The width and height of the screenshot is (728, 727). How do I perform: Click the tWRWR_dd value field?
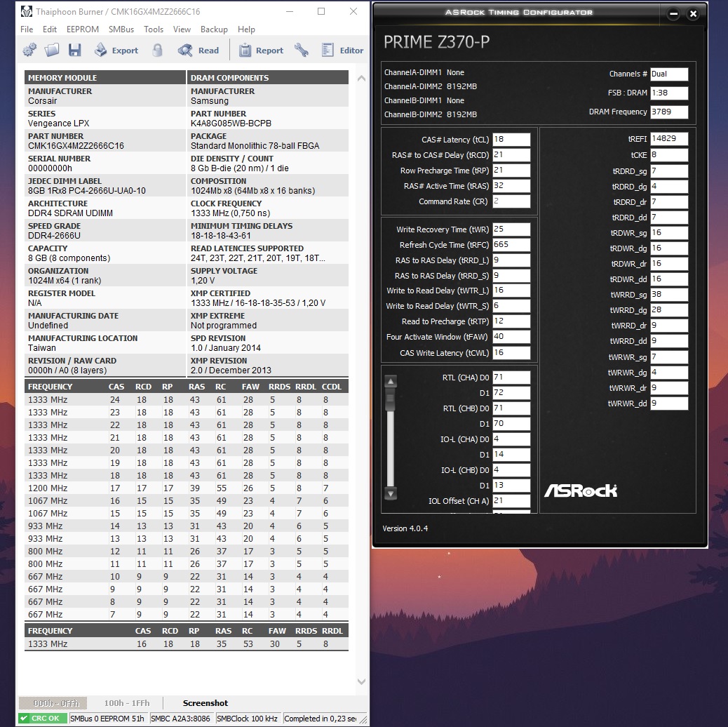click(x=669, y=403)
